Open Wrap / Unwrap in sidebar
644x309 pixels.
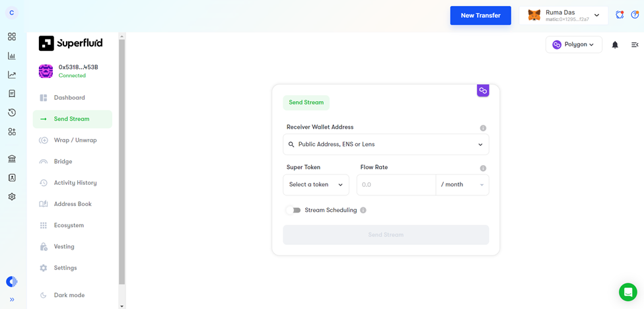click(75, 140)
